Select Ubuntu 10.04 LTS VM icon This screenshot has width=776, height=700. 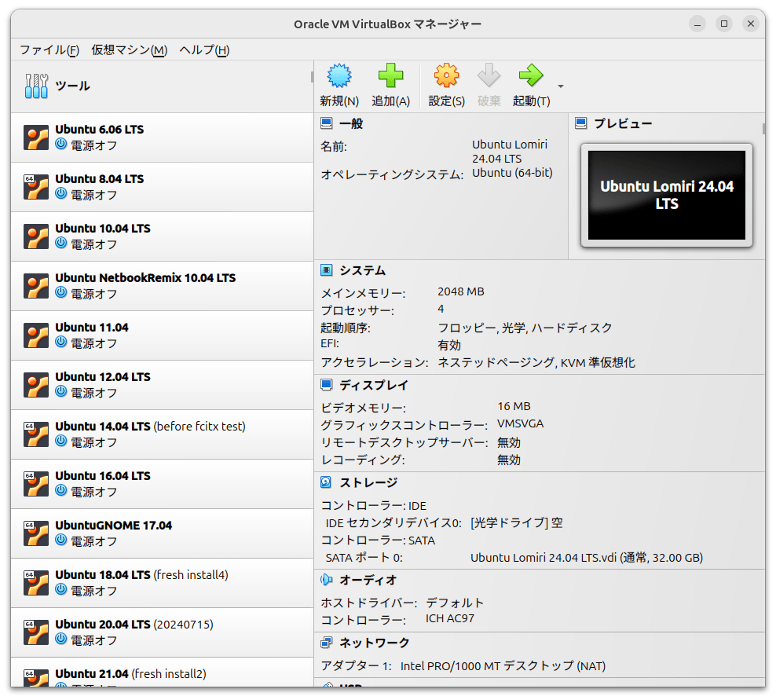point(36,236)
